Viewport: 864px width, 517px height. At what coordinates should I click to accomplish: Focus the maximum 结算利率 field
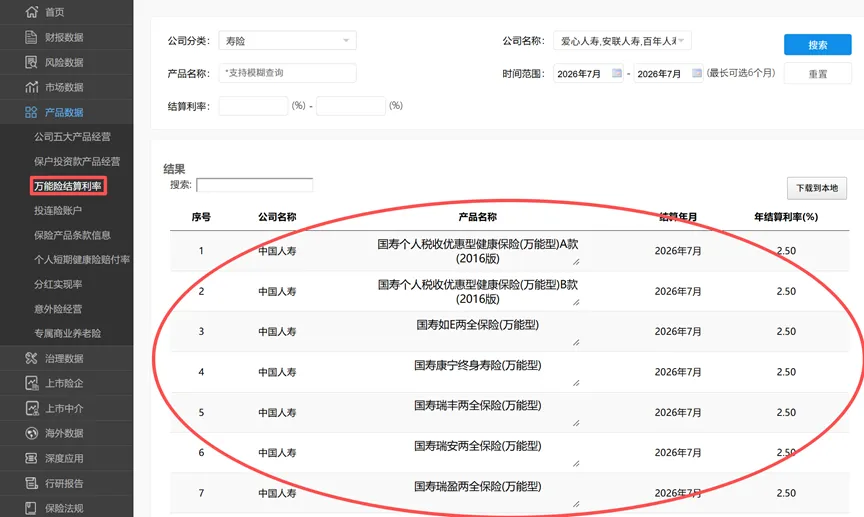351,106
